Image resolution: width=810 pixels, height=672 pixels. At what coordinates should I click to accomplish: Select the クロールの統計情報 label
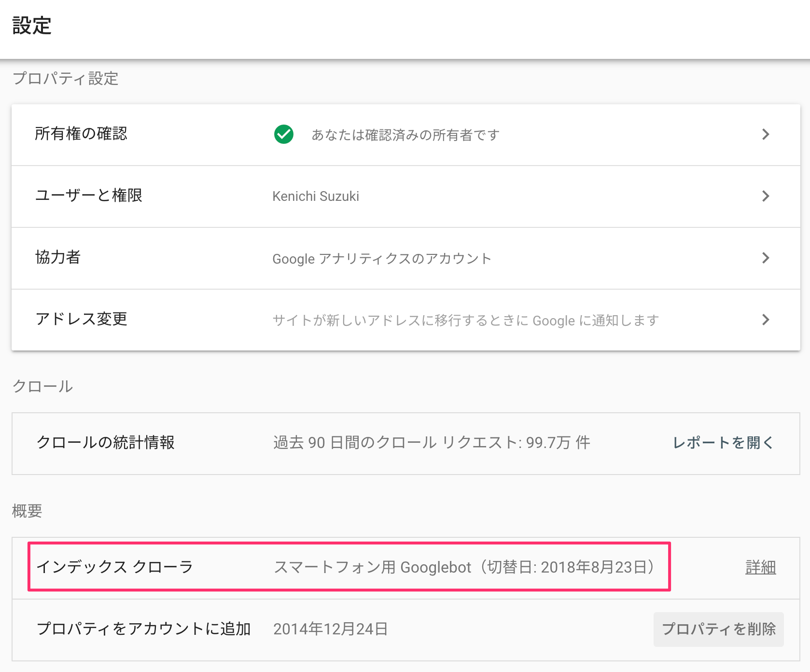pyautogui.click(x=105, y=442)
